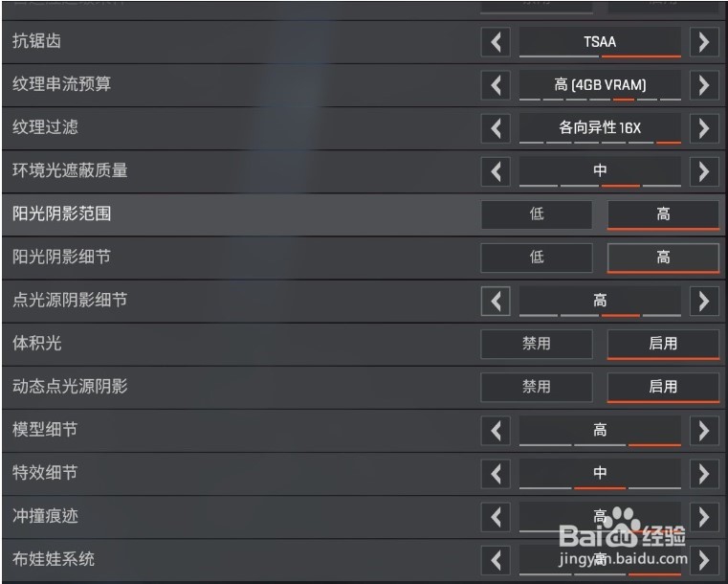Set 阳光阴影范围 to 低

click(537, 214)
